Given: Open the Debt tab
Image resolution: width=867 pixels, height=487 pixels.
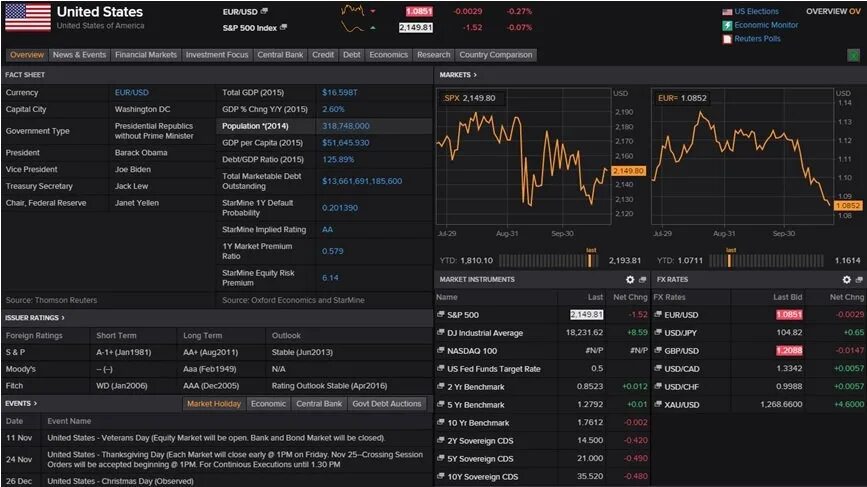Looking at the screenshot, I should [351, 55].
